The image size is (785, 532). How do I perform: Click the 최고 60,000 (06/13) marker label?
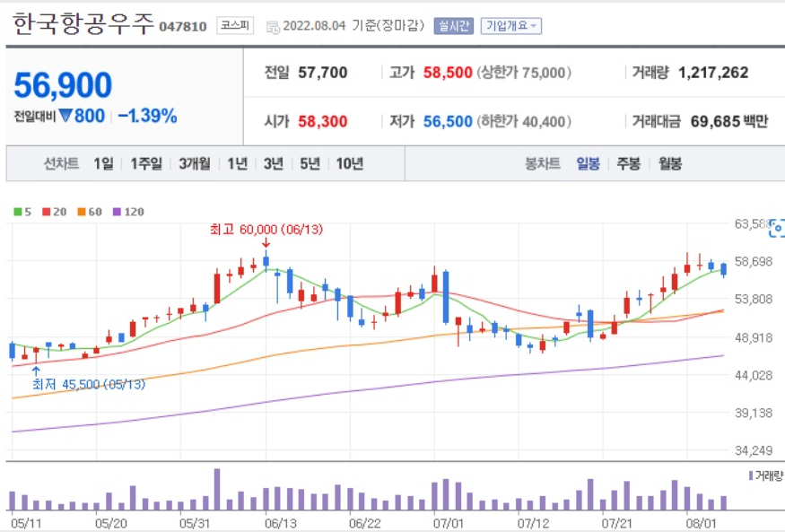tap(266, 229)
